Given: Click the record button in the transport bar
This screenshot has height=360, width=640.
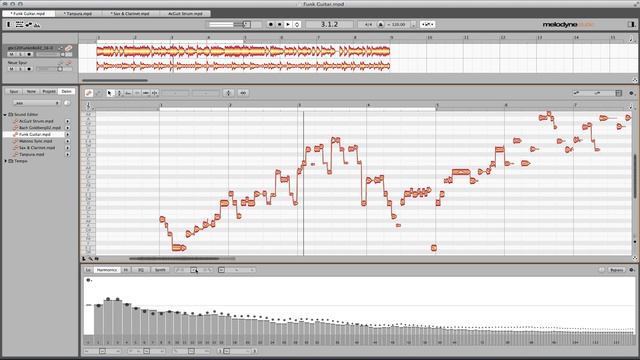Looking at the screenshot, I should coord(270,24).
